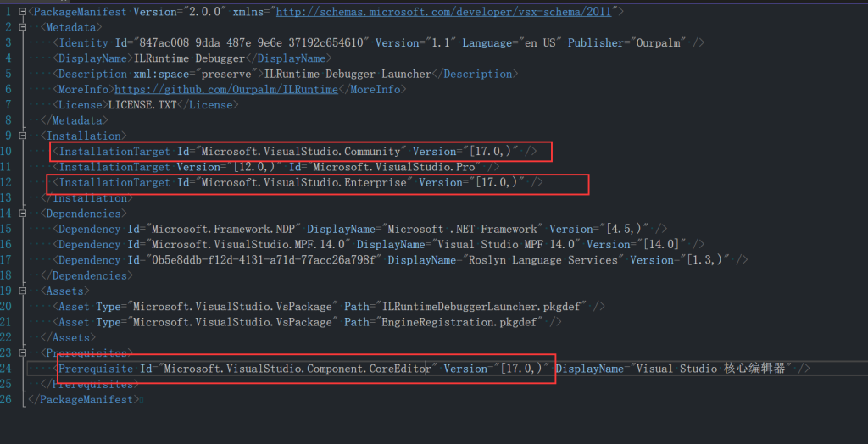The height and width of the screenshot is (444, 868).
Task: Click the "Microsoft.VisualStudio.MPF.14.0" dependency Id
Action: point(248,244)
